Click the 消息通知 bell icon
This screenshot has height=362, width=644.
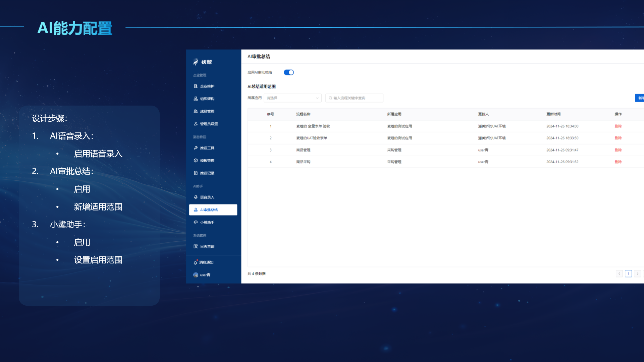pyautogui.click(x=195, y=262)
